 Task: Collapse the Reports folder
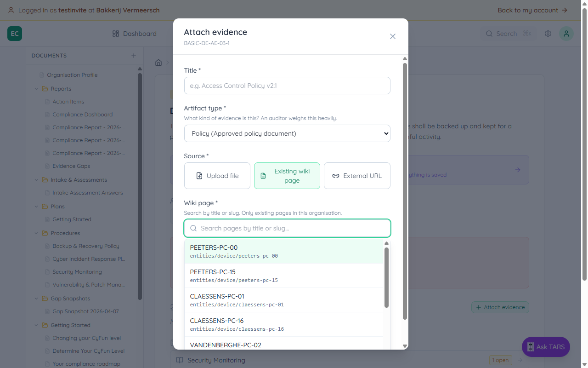tap(36, 88)
